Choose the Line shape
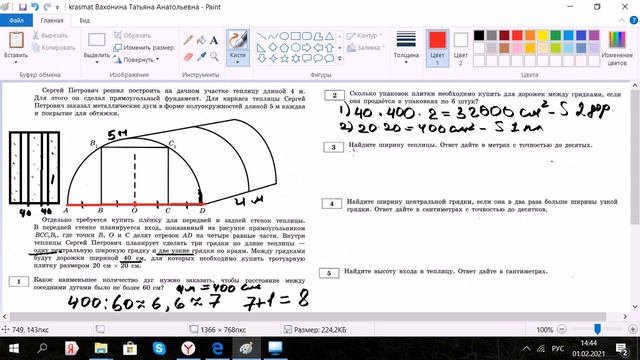Screen dimensions: 640x360 (262, 36)
